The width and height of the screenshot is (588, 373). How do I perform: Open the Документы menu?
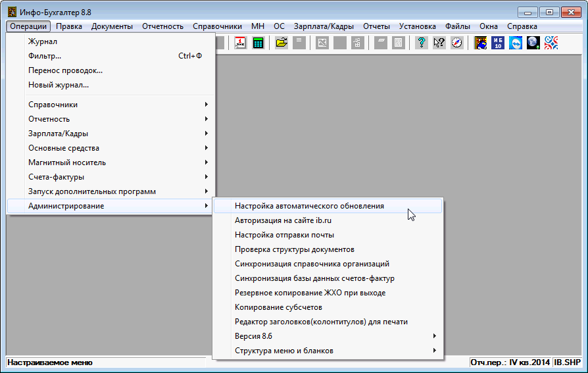[x=112, y=26]
